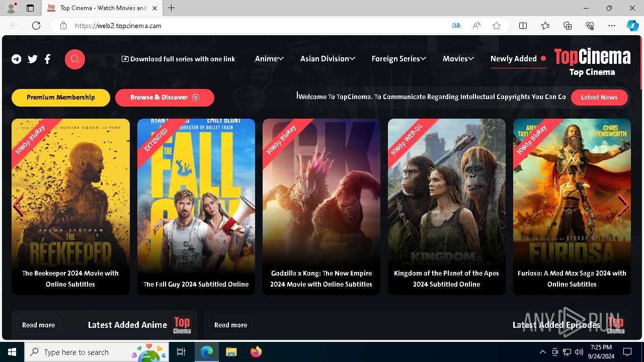Viewport: 644px width, 362px height.
Task: Expand the Foreign Series menu
Action: pos(399,59)
